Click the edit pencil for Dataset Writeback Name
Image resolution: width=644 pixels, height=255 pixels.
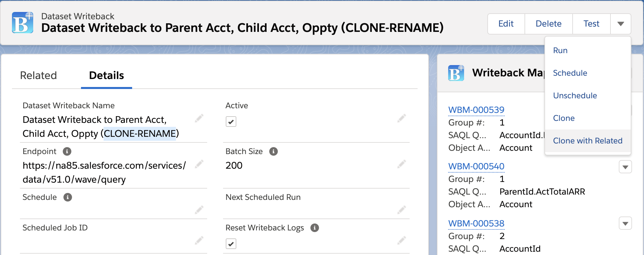[x=199, y=119]
